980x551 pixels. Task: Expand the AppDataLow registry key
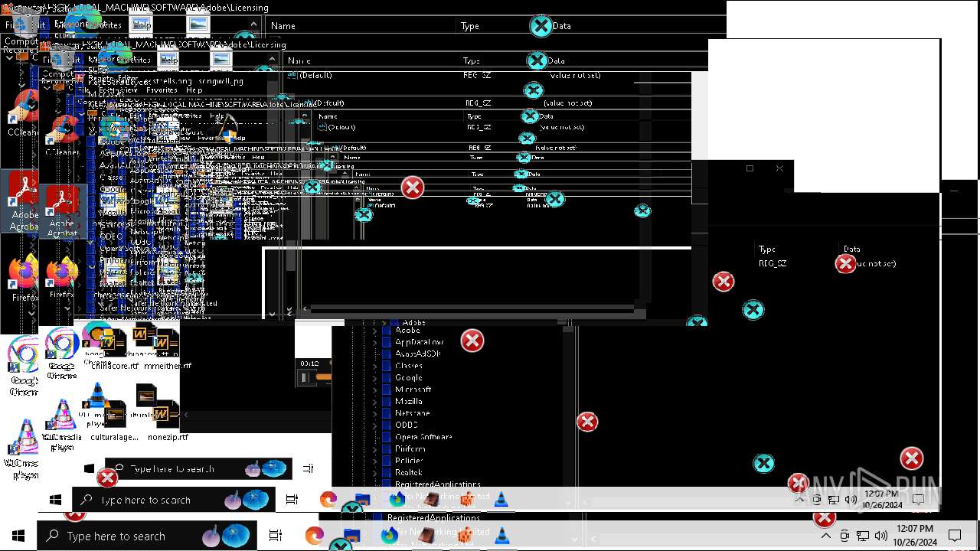tap(374, 342)
